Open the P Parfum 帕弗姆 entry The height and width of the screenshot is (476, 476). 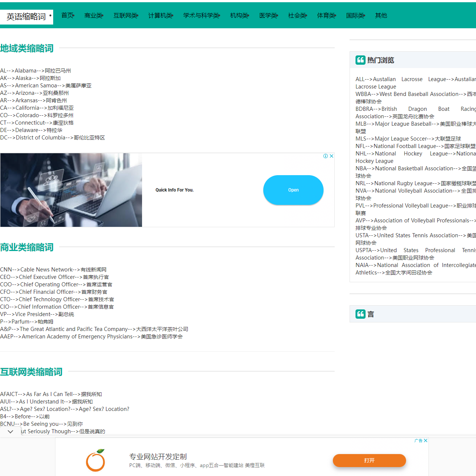(x=27, y=322)
